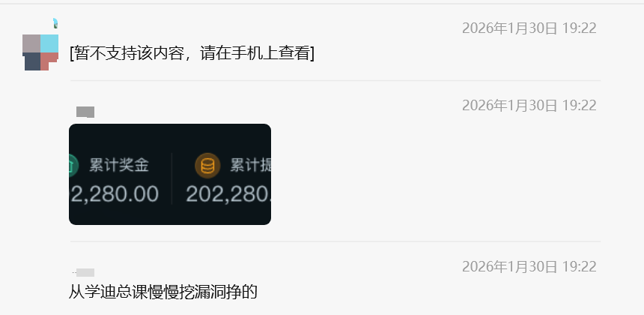
Task: Click the 累计提 label beside coin icon
Action: 250,166
